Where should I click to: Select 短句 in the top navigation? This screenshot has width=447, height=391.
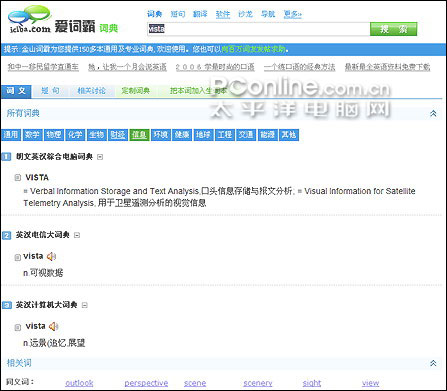pos(177,14)
